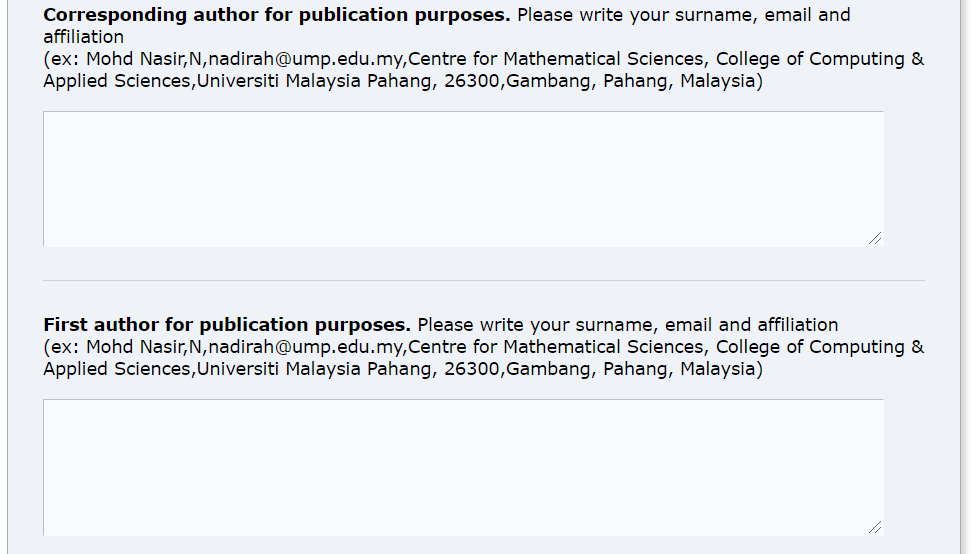The height and width of the screenshot is (554, 973).
Task: Click postal code 26300 in Corresponding author example
Action: pyautogui.click(x=472, y=81)
